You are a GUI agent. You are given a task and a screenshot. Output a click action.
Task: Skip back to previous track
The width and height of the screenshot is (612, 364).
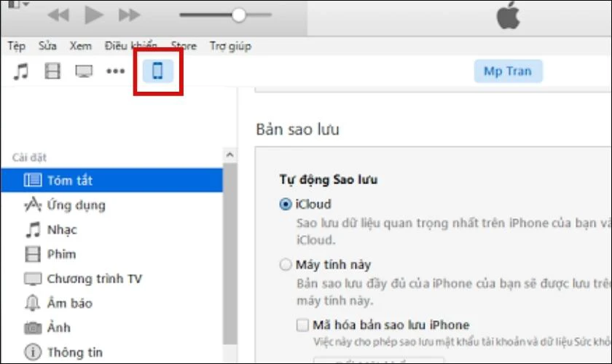58,15
